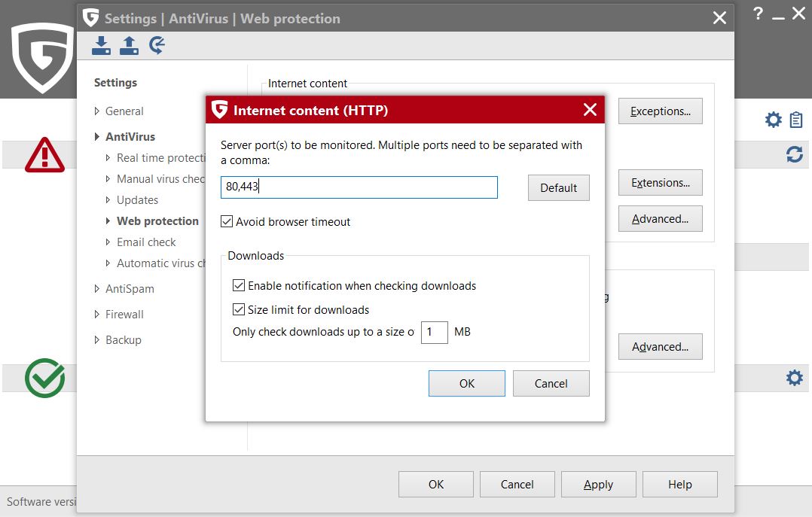
Task: Disable Size limit for downloads checkbox
Action: pos(239,310)
